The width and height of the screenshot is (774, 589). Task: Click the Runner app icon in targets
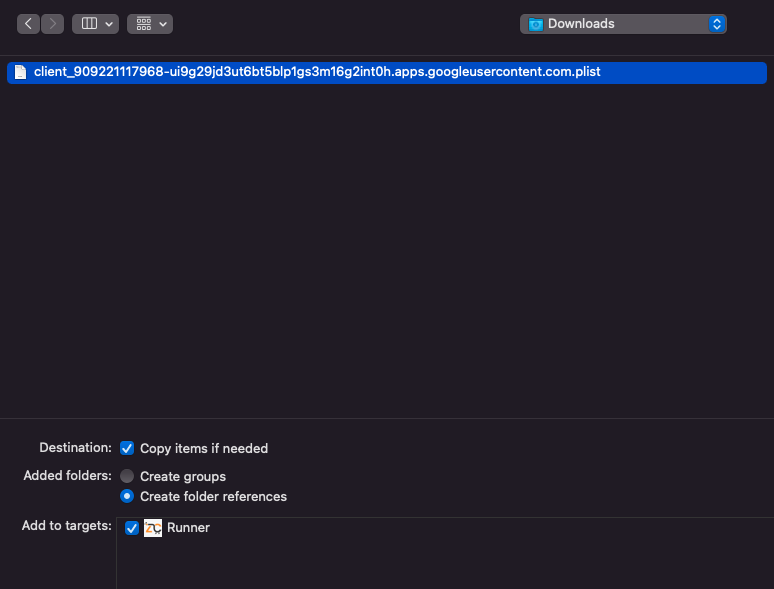coord(153,528)
